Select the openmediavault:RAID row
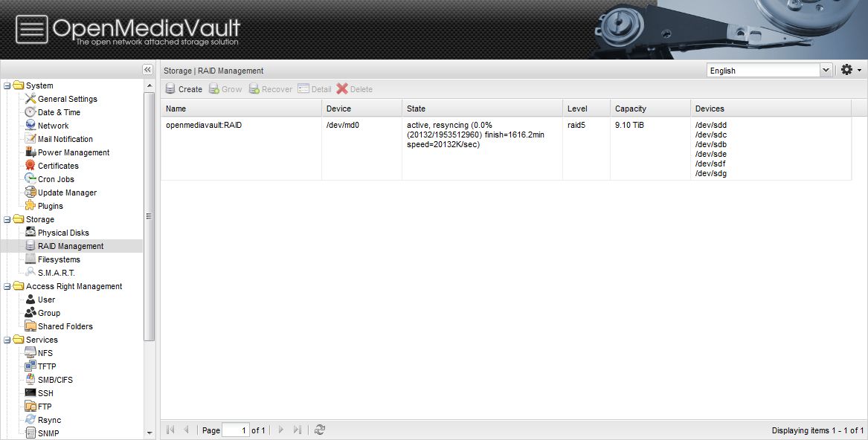 [x=506, y=149]
